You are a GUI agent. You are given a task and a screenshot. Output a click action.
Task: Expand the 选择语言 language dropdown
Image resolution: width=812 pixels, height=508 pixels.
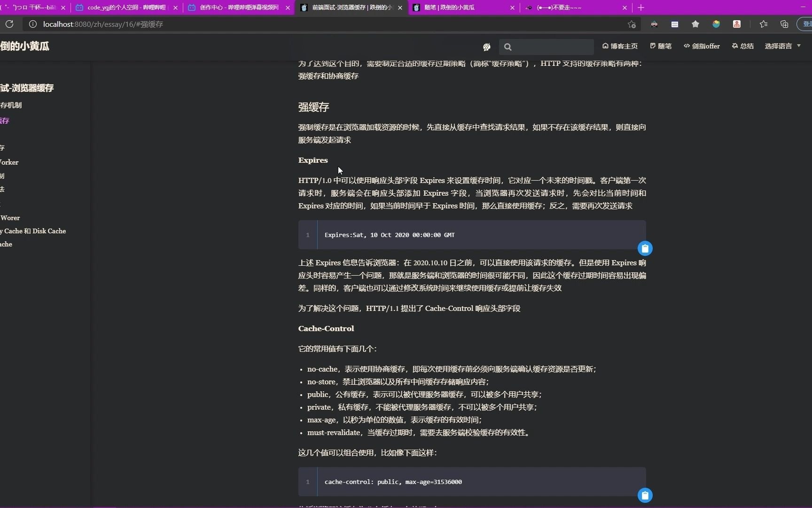pos(783,46)
